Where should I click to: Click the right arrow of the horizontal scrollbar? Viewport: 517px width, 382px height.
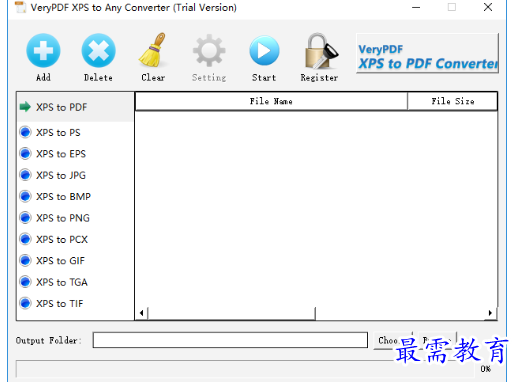490,313
